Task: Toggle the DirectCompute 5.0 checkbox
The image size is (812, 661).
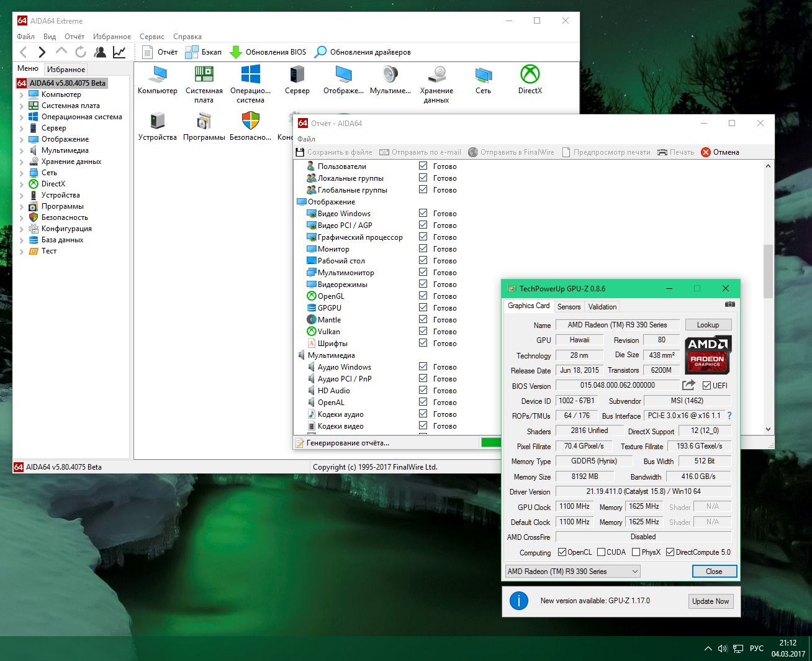Action: point(670,552)
